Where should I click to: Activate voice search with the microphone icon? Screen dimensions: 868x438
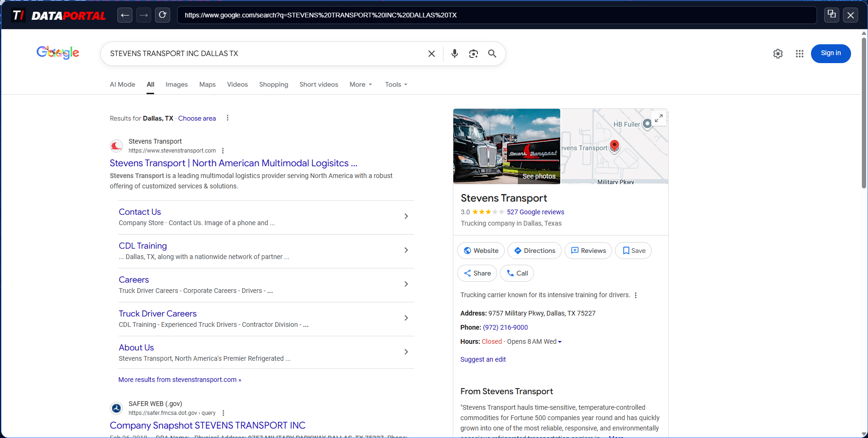point(454,53)
